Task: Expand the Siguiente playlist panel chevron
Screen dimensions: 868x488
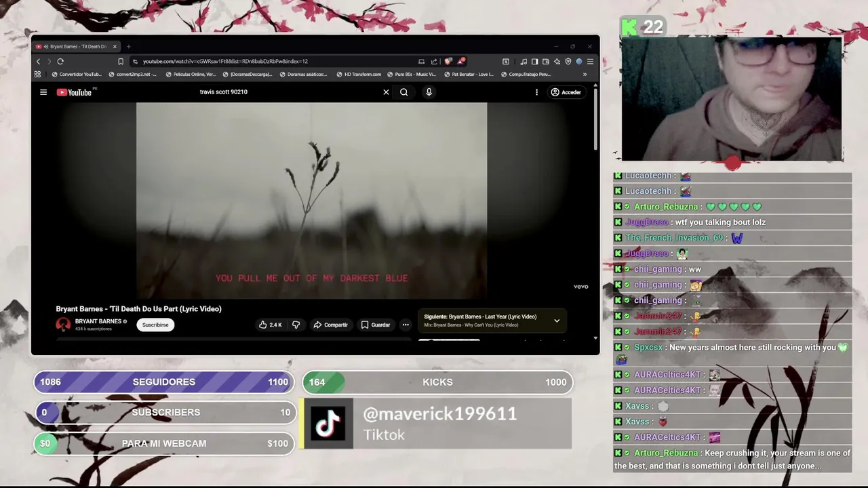Action: [557, 321]
